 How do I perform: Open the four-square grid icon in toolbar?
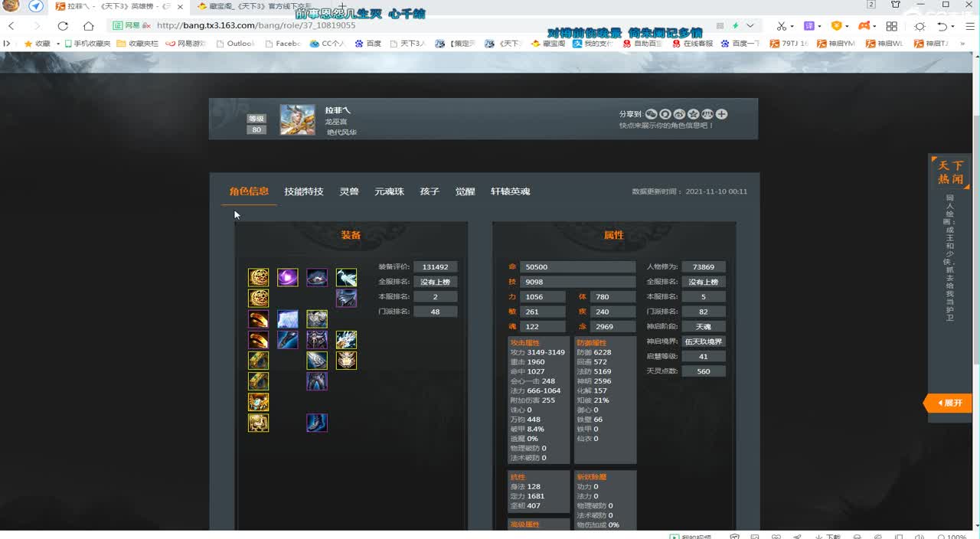[891, 25]
